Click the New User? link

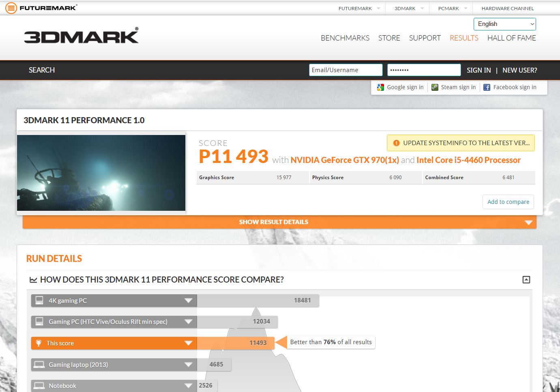click(x=520, y=70)
